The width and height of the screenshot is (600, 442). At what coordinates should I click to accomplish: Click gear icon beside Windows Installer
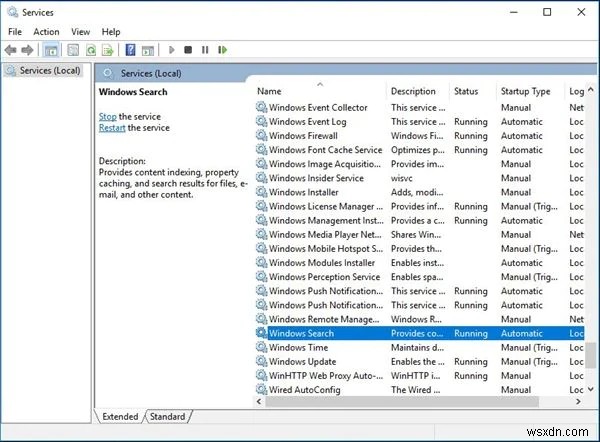[262, 192]
